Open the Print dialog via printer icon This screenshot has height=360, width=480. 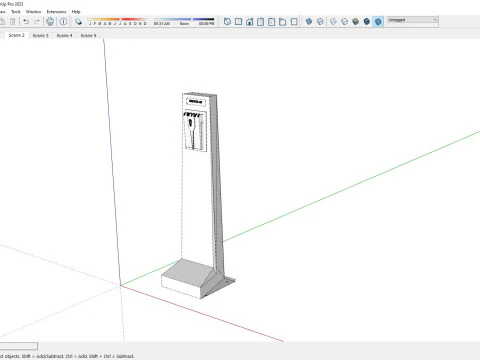point(50,22)
